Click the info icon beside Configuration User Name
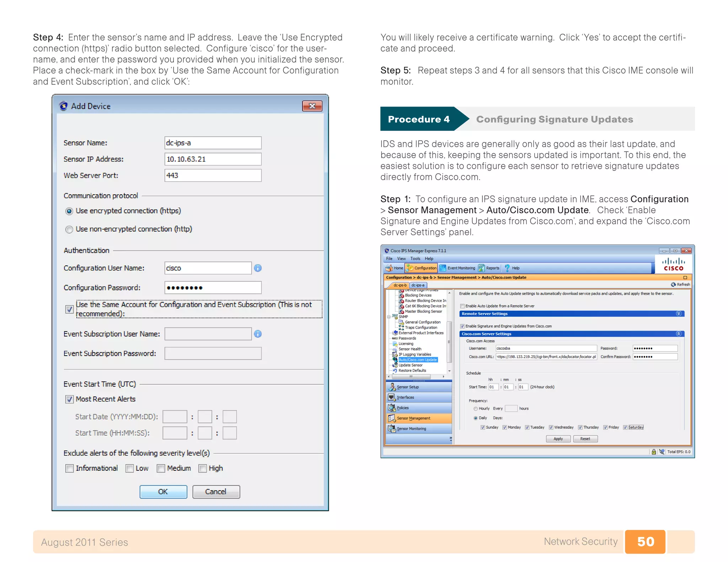728x562 pixels. [x=258, y=268]
